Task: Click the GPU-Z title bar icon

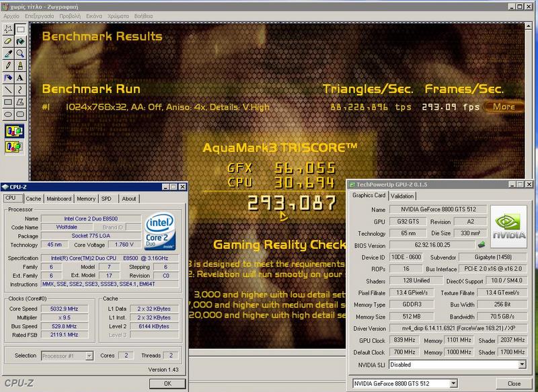Action: point(352,184)
